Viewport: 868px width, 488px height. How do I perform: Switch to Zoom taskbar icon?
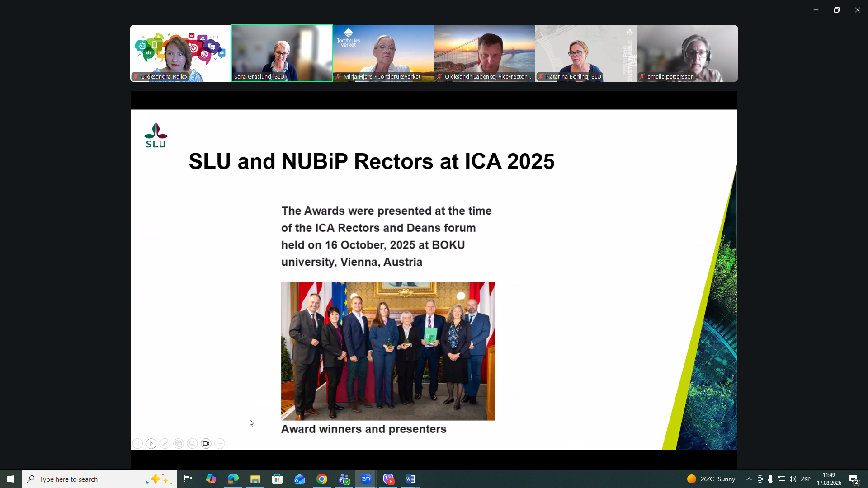(366, 479)
